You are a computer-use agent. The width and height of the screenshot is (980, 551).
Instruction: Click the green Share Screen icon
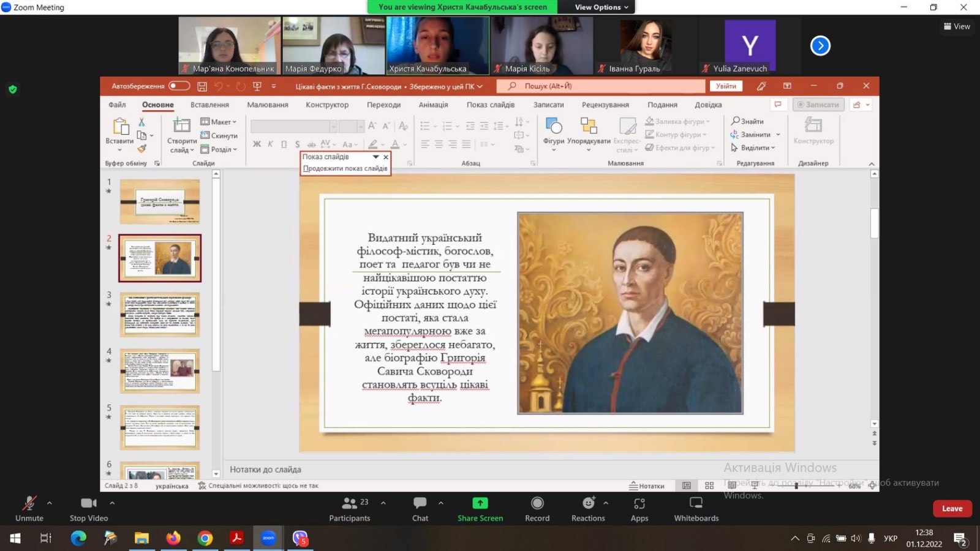click(x=480, y=503)
